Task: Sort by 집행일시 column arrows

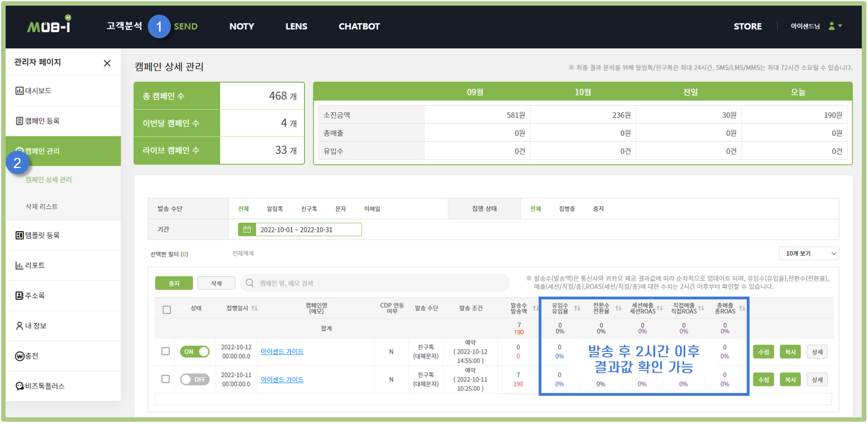Action: pyautogui.click(x=254, y=308)
